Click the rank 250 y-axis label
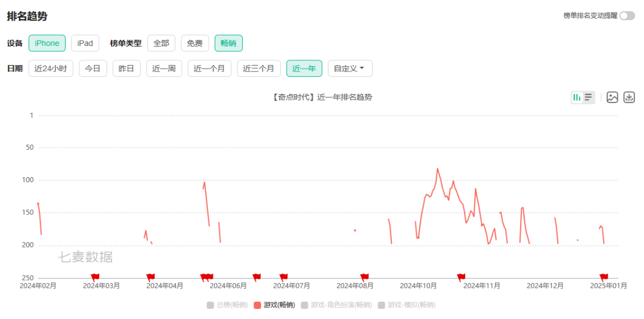Image resolution: width=644 pixels, height=319 pixels. [28, 278]
